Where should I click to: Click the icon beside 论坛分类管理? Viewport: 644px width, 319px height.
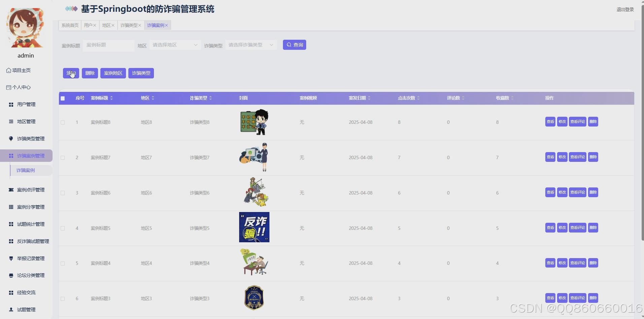point(11,275)
